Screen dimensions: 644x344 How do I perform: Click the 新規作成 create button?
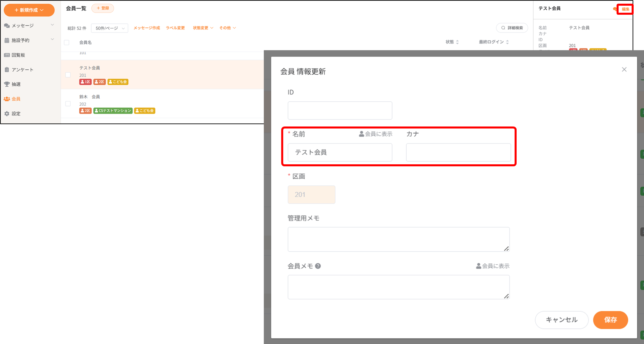point(29,10)
